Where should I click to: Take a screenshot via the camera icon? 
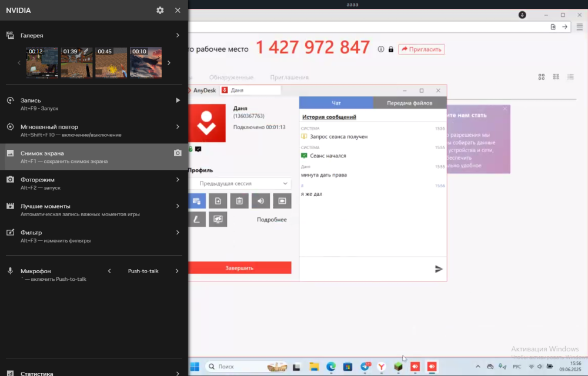click(x=178, y=153)
